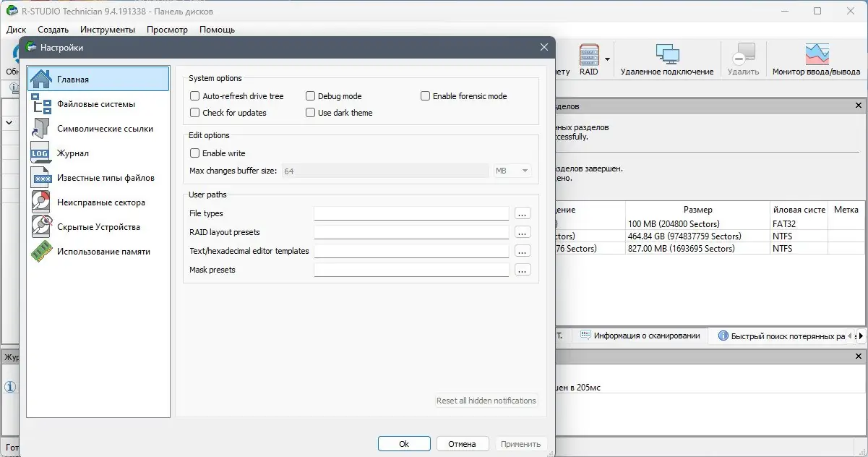
Task: Click Reset all hidden notifications
Action: 486,400
